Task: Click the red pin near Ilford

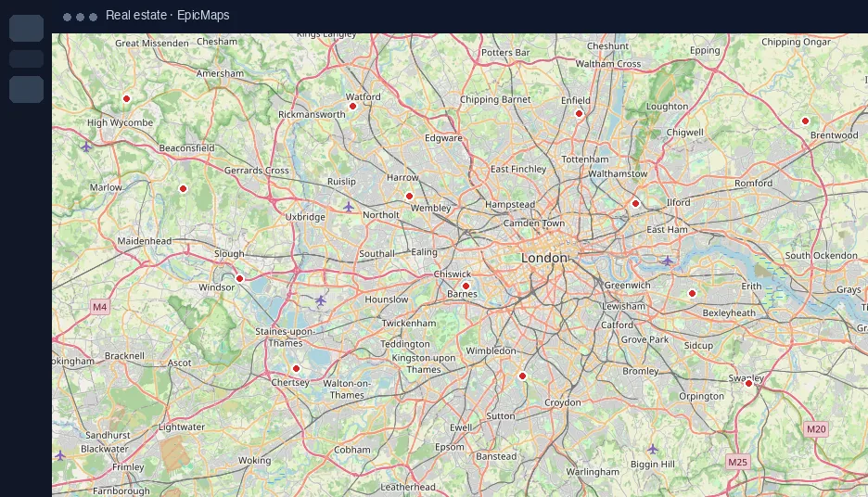Action: click(x=635, y=204)
